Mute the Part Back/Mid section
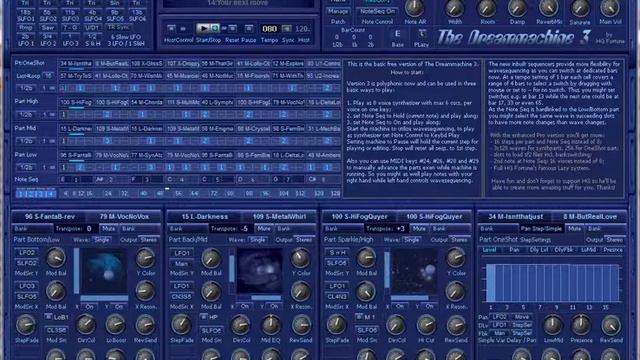Viewport: 640px width, 360px height. pos(264,229)
